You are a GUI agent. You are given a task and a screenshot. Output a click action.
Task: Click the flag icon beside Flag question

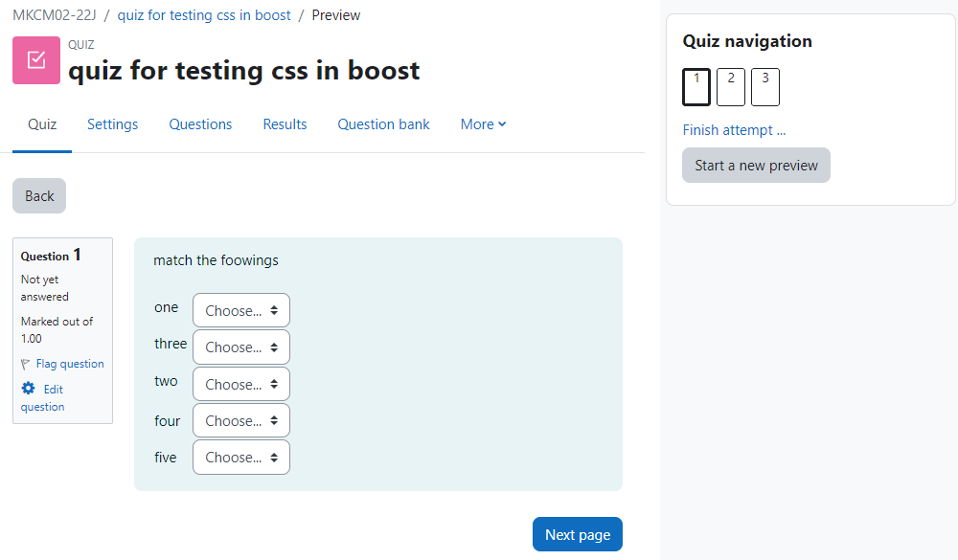pyautogui.click(x=25, y=365)
